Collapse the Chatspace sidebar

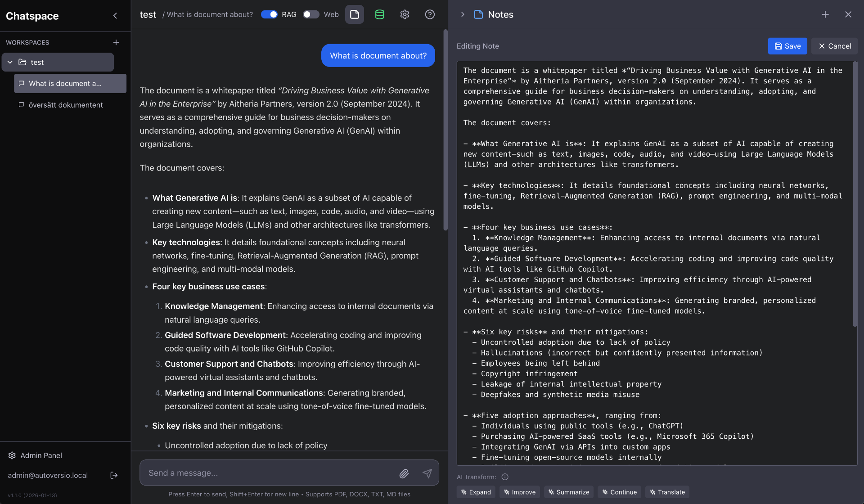click(x=115, y=16)
